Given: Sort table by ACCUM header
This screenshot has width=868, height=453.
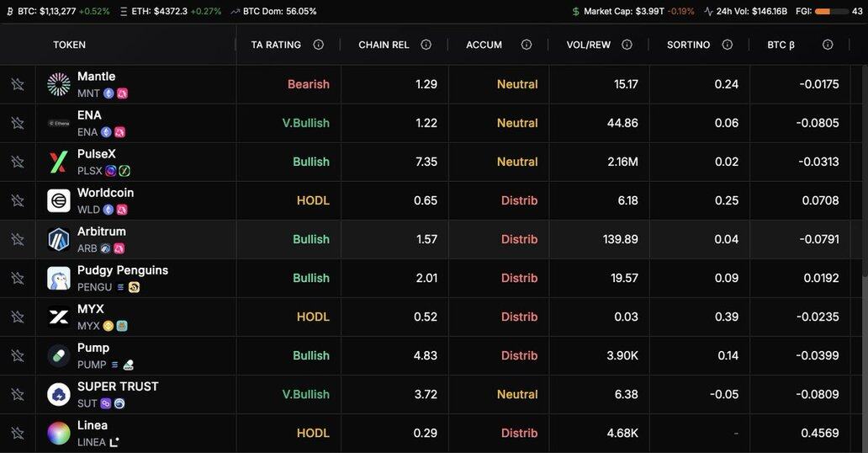Looking at the screenshot, I should 484,45.
